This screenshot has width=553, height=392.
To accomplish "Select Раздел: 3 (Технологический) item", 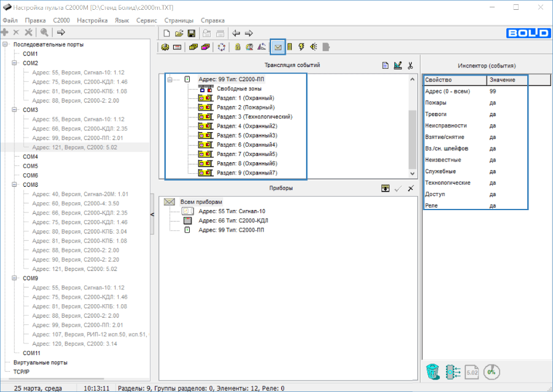I will click(254, 117).
